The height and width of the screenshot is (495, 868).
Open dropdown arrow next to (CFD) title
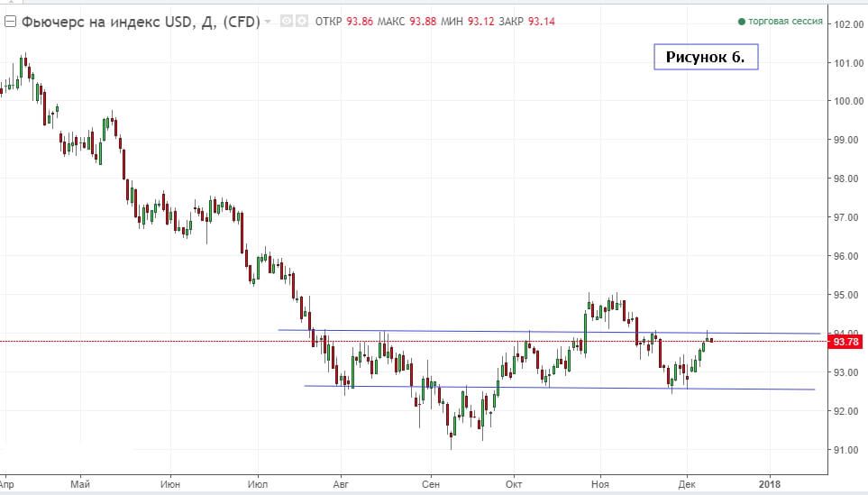pos(267,21)
